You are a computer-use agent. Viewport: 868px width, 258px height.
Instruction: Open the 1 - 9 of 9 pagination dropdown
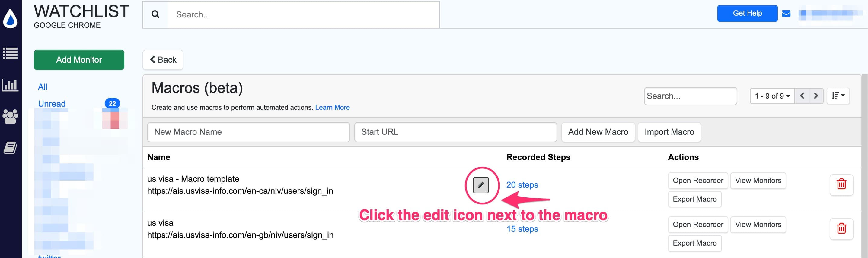tap(772, 96)
